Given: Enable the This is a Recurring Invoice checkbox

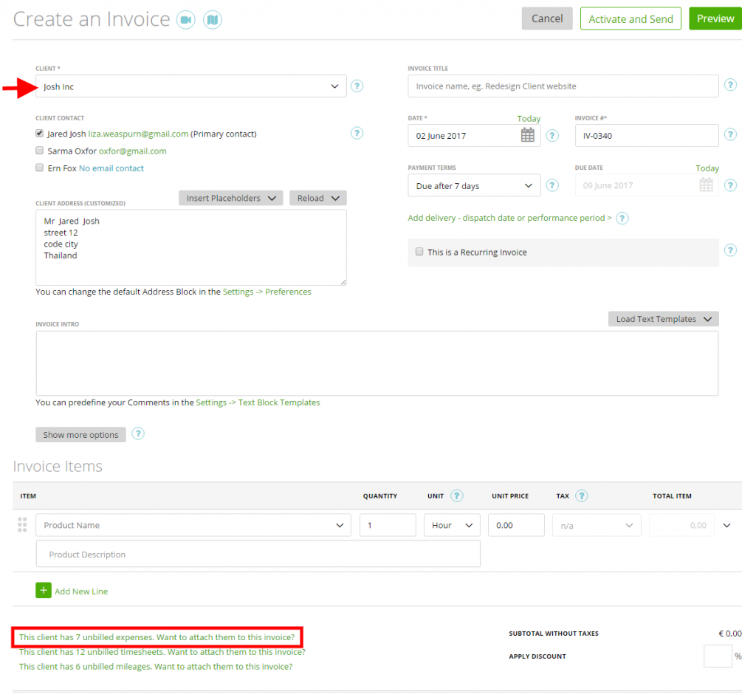Looking at the screenshot, I should [x=419, y=252].
